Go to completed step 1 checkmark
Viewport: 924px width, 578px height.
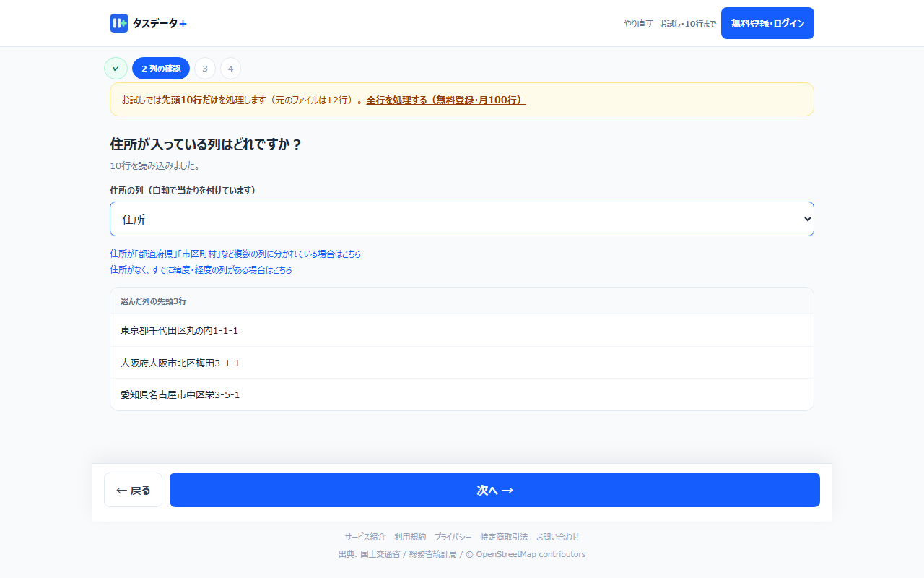[115, 69]
